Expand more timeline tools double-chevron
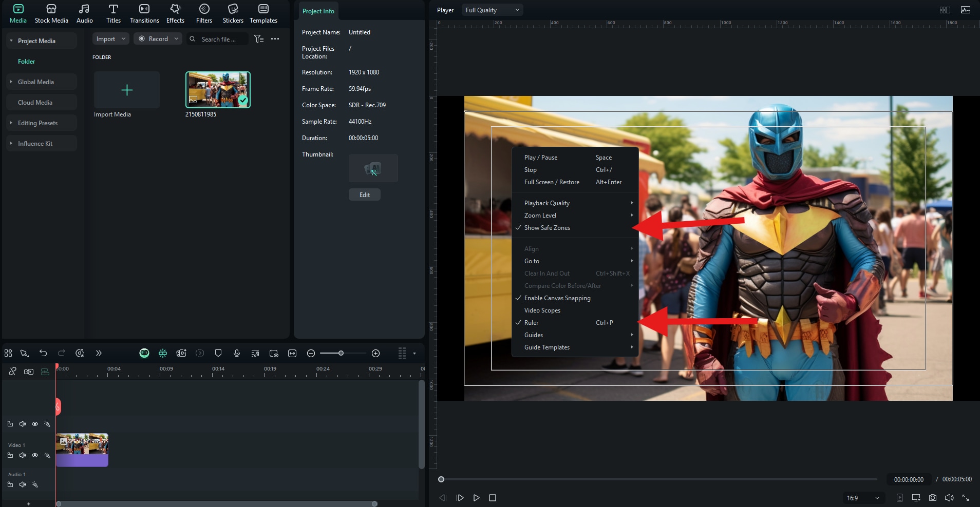The height and width of the screenshot is (507, 980). coord(99,353)
